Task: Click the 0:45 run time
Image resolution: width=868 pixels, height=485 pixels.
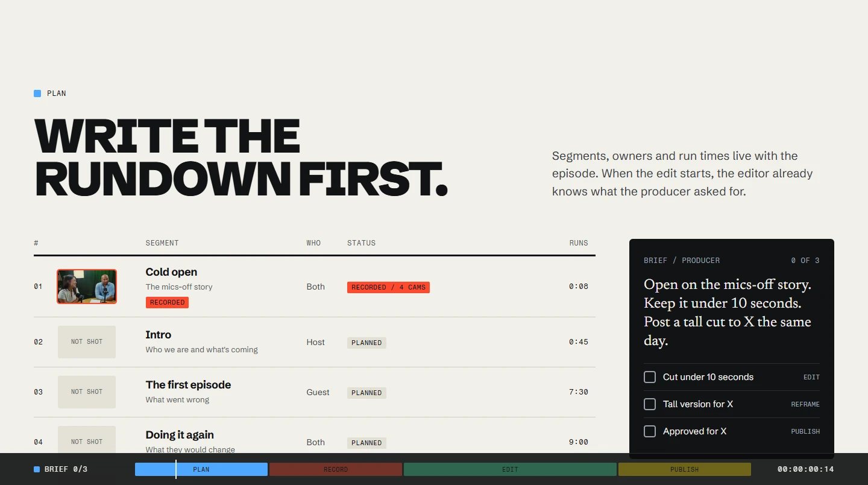Action: pos(579,342)
